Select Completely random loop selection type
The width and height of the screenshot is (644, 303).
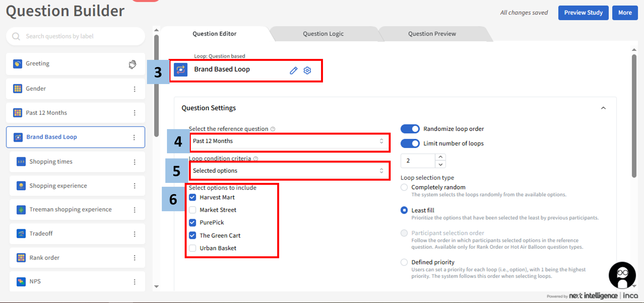(404, 187)
